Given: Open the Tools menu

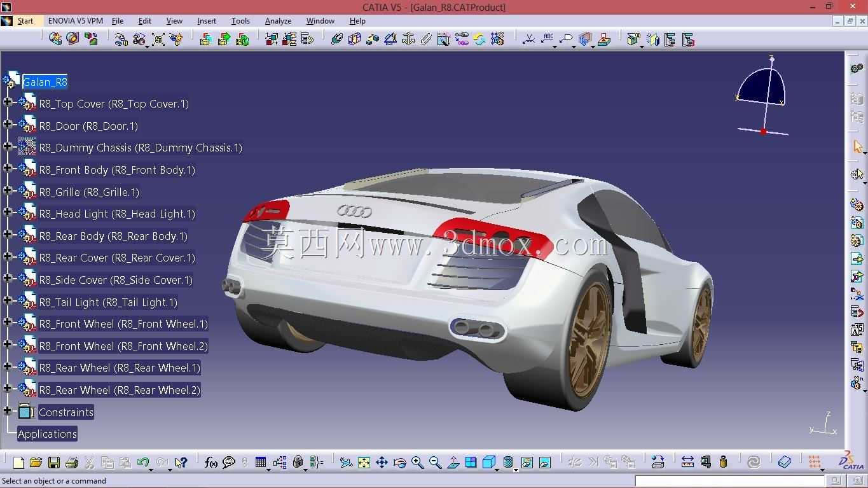Looking at the screenshot, I should coord(240,21).
